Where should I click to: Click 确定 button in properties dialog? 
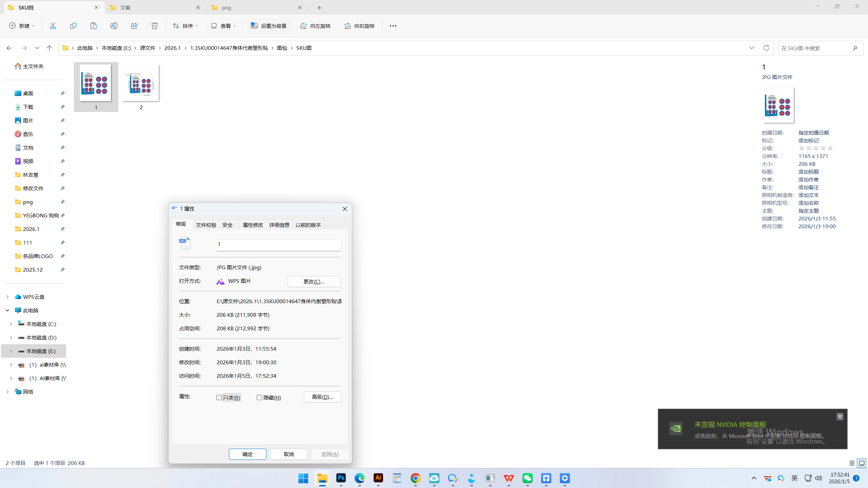[x=248, y=454]
